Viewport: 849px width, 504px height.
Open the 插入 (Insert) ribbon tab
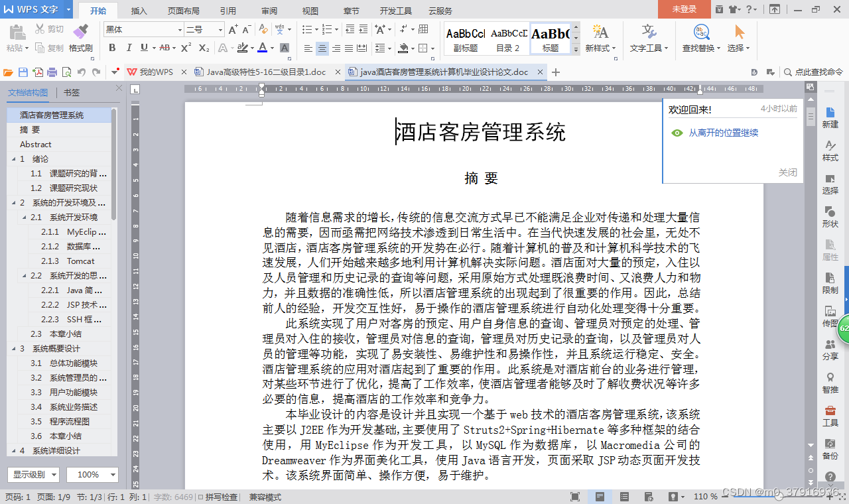pyautogui.click(x=139, y=11)
